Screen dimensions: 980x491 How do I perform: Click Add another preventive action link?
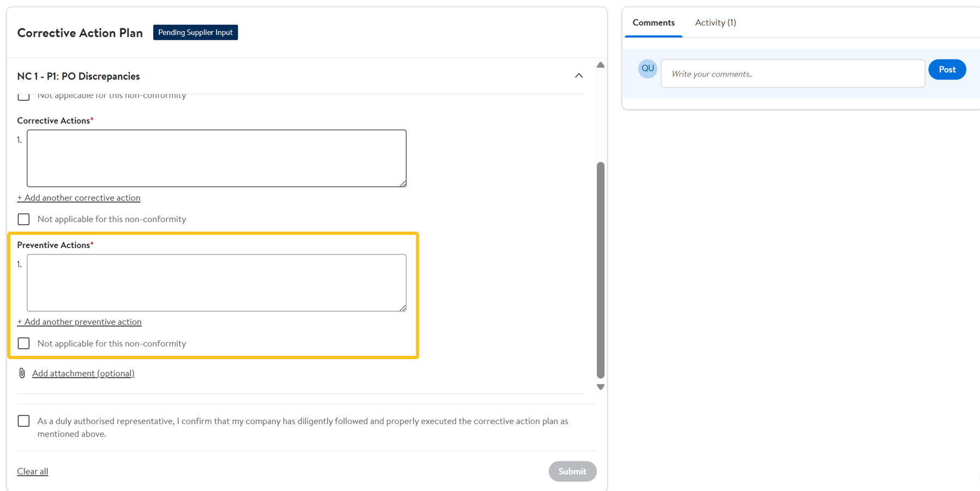point(80,322)
